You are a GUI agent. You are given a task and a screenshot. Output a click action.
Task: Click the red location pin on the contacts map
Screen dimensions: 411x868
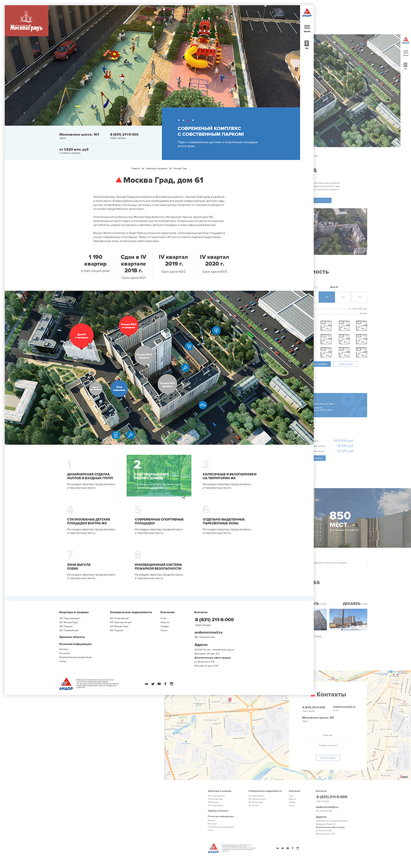coord(229,701)
